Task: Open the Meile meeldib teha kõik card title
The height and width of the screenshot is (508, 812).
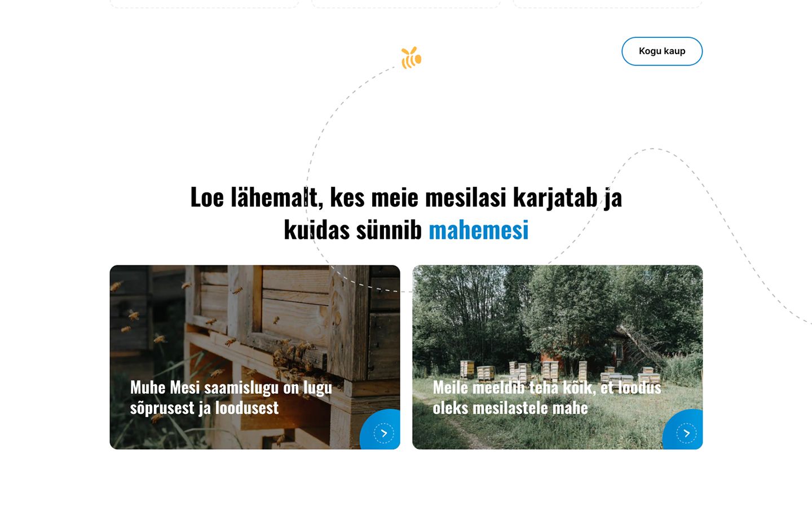Action: click(547, 397)
